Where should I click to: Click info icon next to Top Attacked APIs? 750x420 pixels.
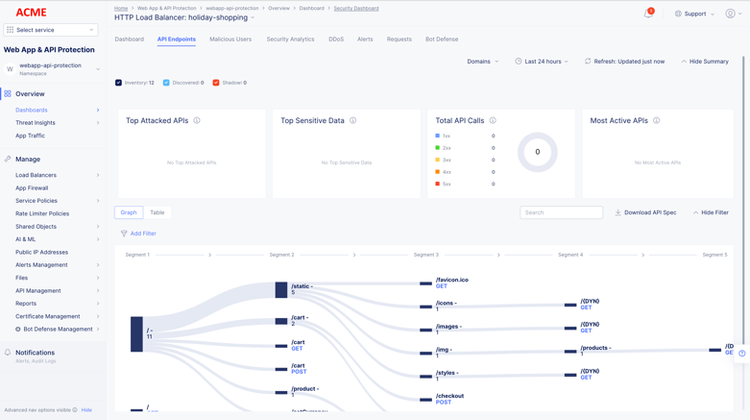point(197,121)
